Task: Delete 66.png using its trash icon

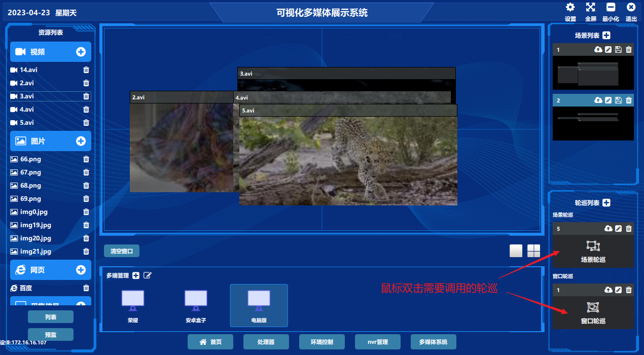Action: [86, 159]
